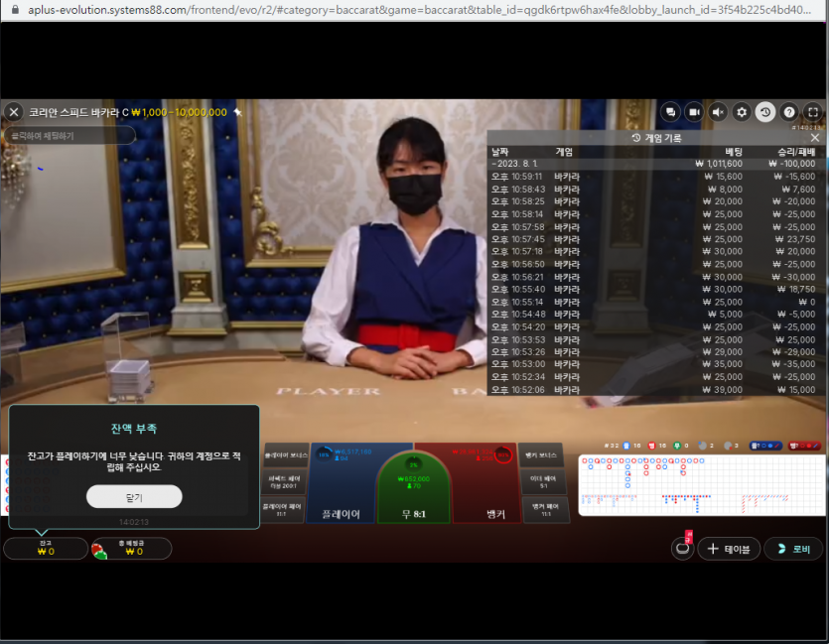
Task: Unmute the sound speaker icon
Action: [x=718, y=112]
